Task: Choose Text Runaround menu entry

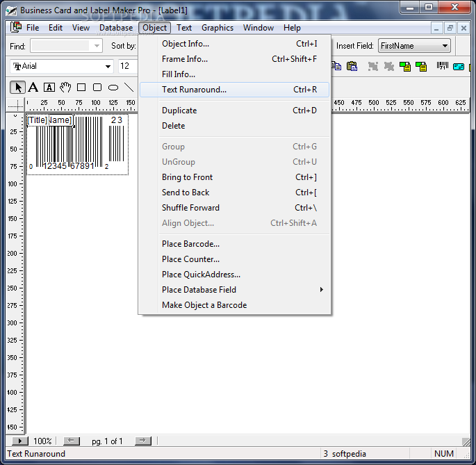Action: click(234, 90)
